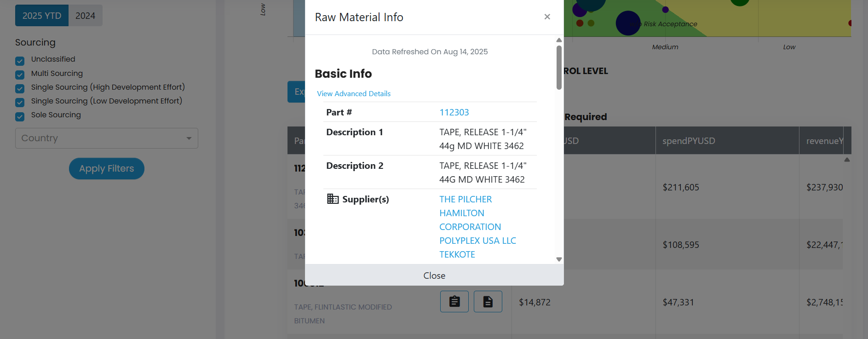Image resolution: width=868 pixels, height=339 pixels.
Task: Close the Raw Material Info dialog with X
Action: [547, 17]
